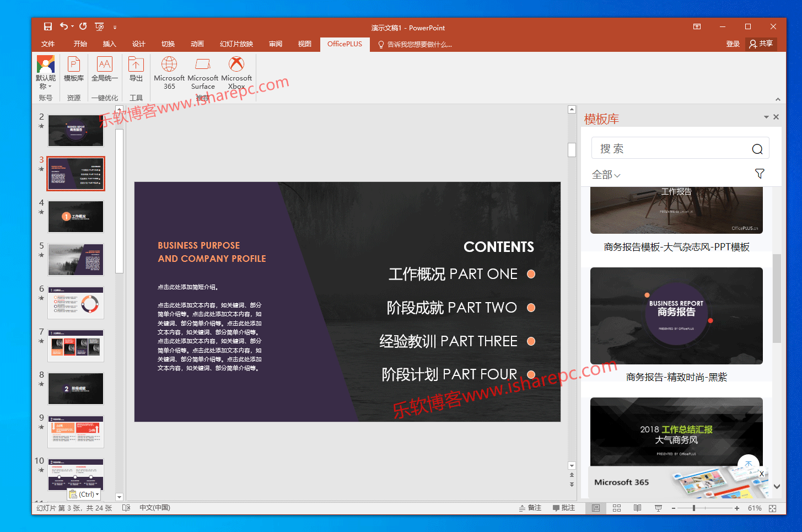Screen dimensions: 802x532
Task: Switch to the 视图 ribbon tab
Action: (305, 44)
